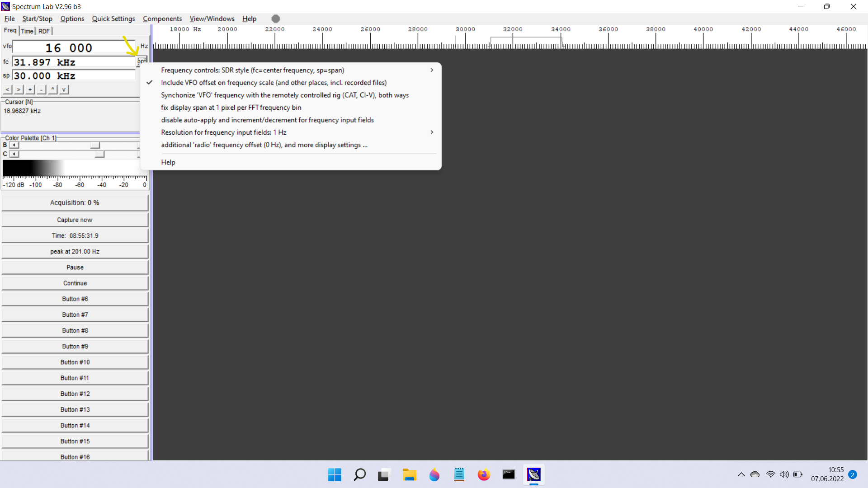Click the Wi-Fi tray icon
868x488 pixels.
[770, 474]
